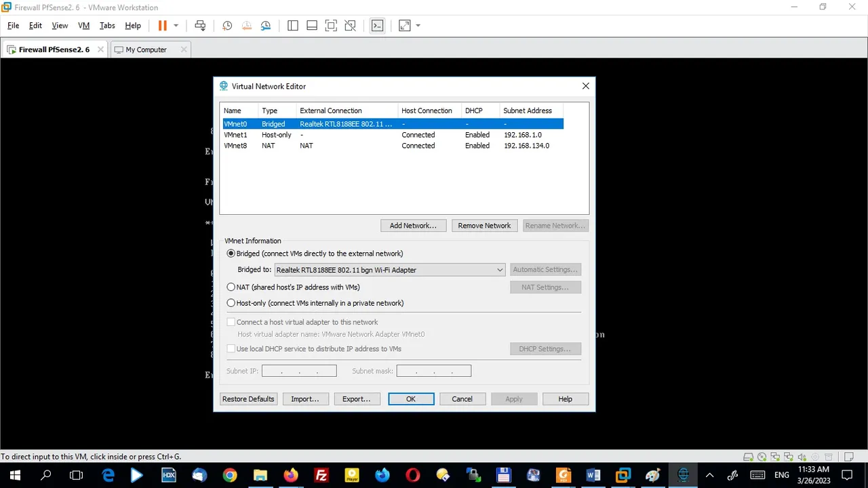Select the Host-only private network radio button

pos(231,303)
